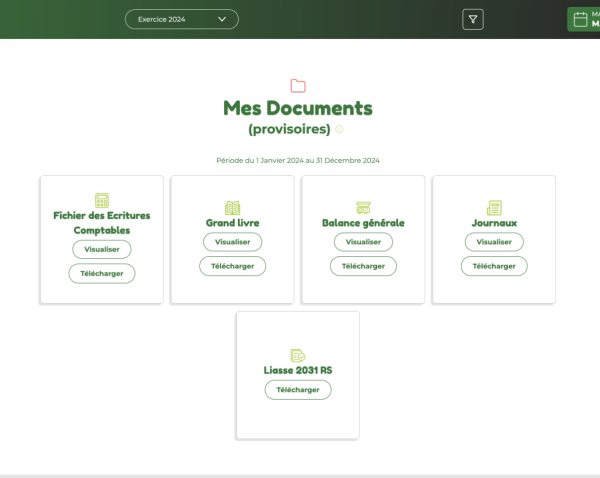
Task: Download the Liasse 2031 RS
Action: tap(298, 390)
